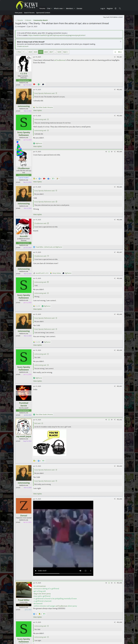Screen dimensions: 138x644
Task: Open soy woah jaque's avatar
Action: click(x=24, y=427)
